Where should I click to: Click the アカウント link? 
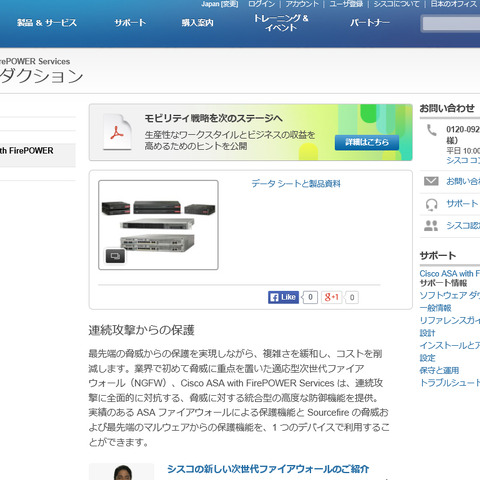pyautogui.click(x=302, y=4)
